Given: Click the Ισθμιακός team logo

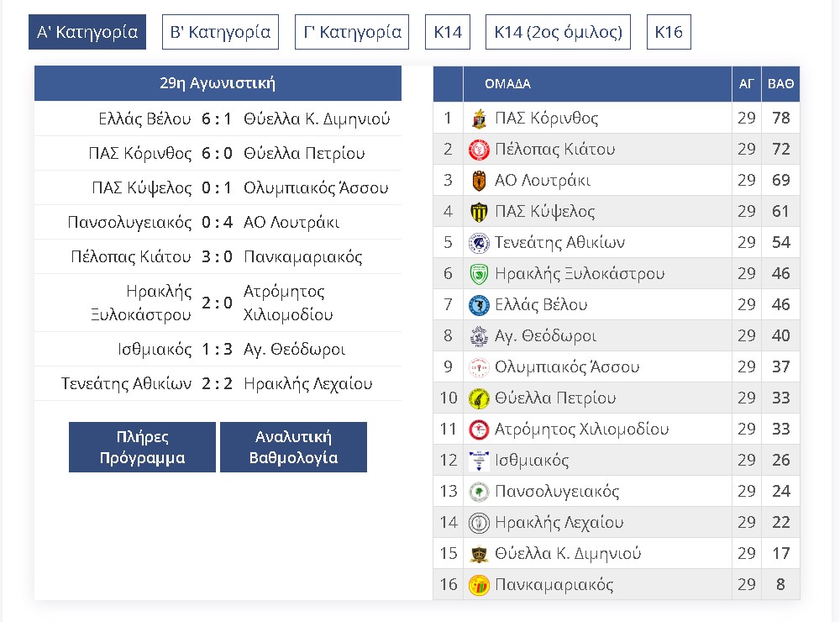Looking at the screenshot, I should [x=479, y=461].
